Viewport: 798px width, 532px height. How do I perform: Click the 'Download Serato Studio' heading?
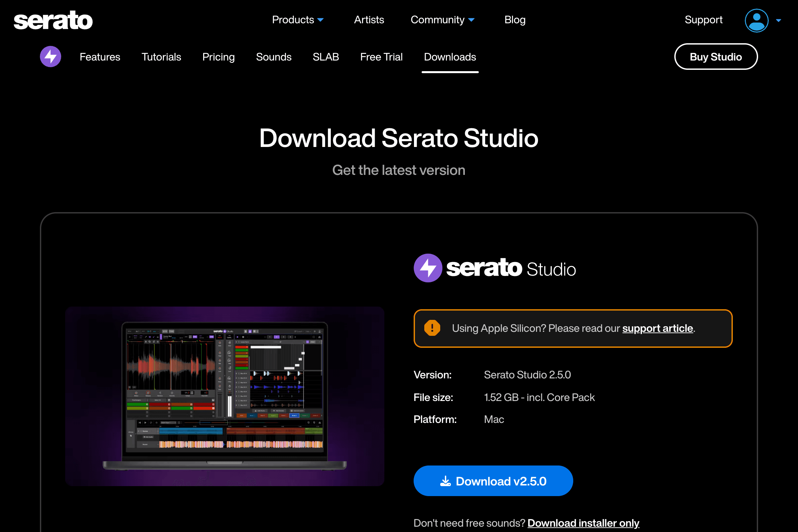[x=399, y=138]
